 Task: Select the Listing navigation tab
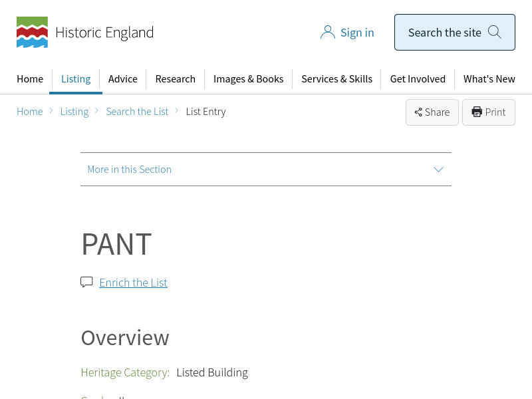pyautogui.click(x=76, y=79)
